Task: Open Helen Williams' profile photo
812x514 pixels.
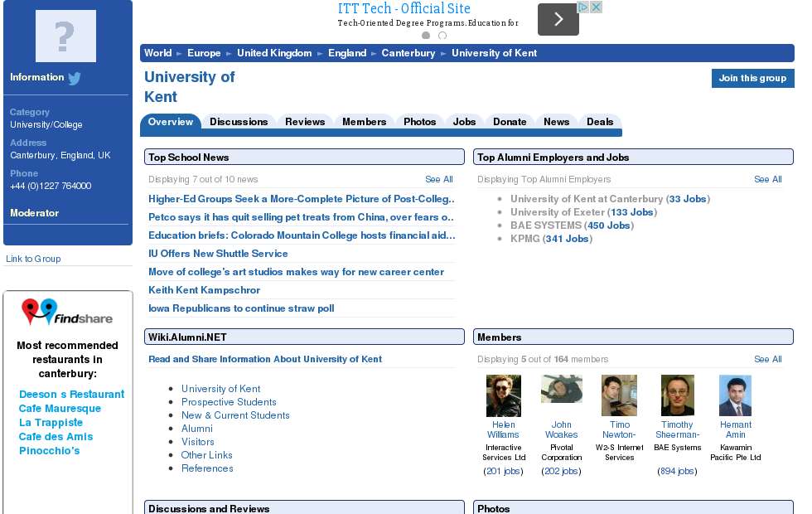Action: tap(504, 396)
